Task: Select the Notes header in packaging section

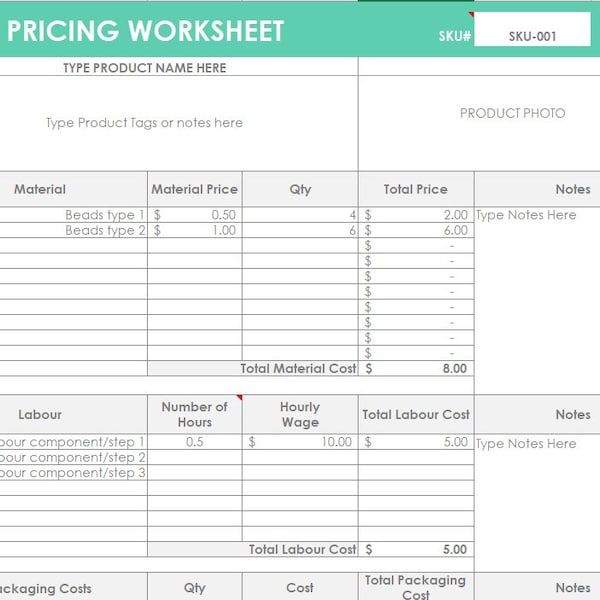Action: (537, 587)
